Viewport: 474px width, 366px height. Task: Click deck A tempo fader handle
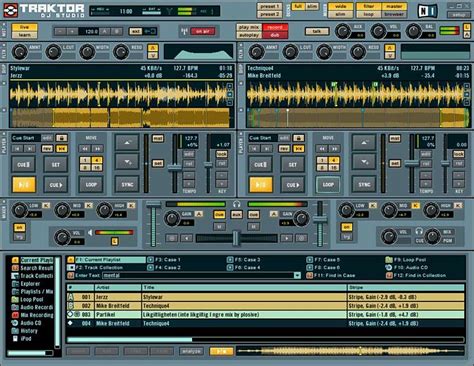(175, 168)
